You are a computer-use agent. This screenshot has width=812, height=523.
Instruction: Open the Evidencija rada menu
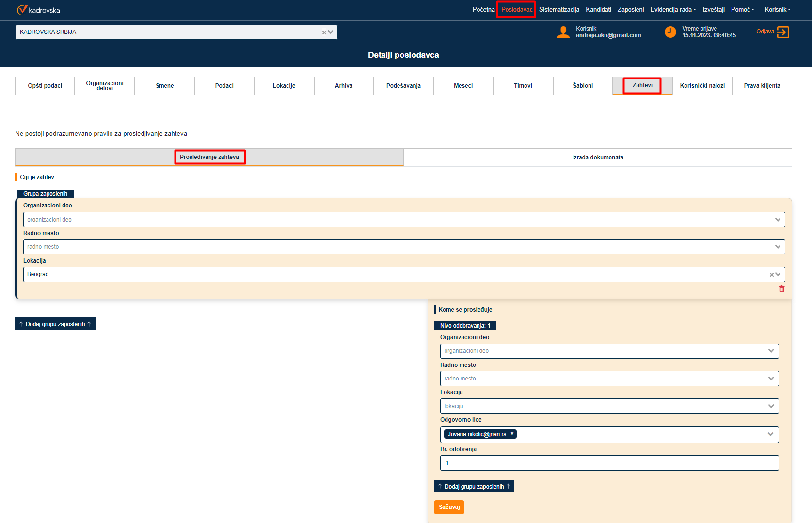[x=673, y=10]
